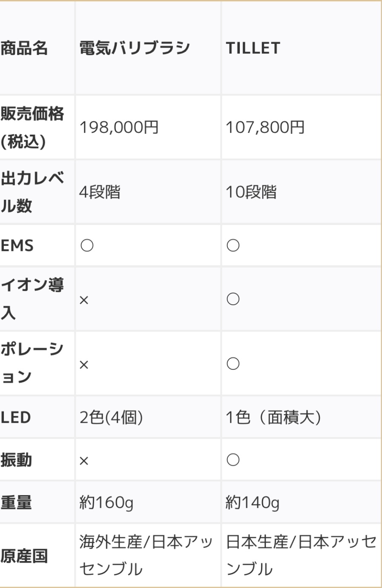Image resolution: width=382 pixels, height=588 pixels.
Task: Click the イオン導入 cross mark
Action: pos(84,300)
